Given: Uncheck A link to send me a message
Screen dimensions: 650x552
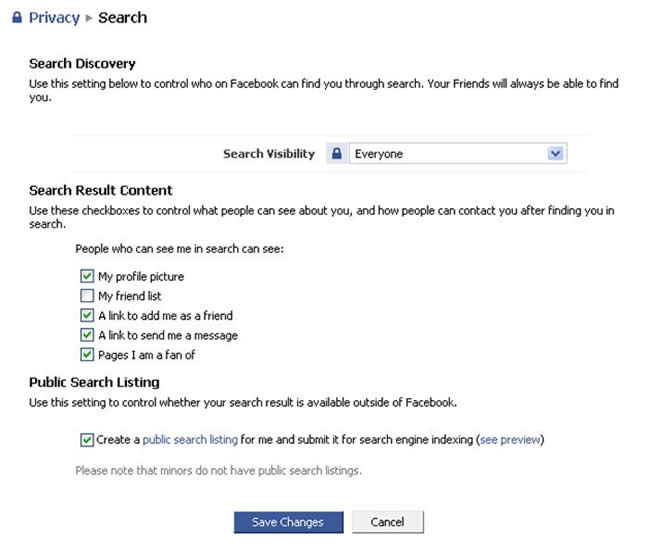Looking at the screenshot, I should click(x=87, y=335).
